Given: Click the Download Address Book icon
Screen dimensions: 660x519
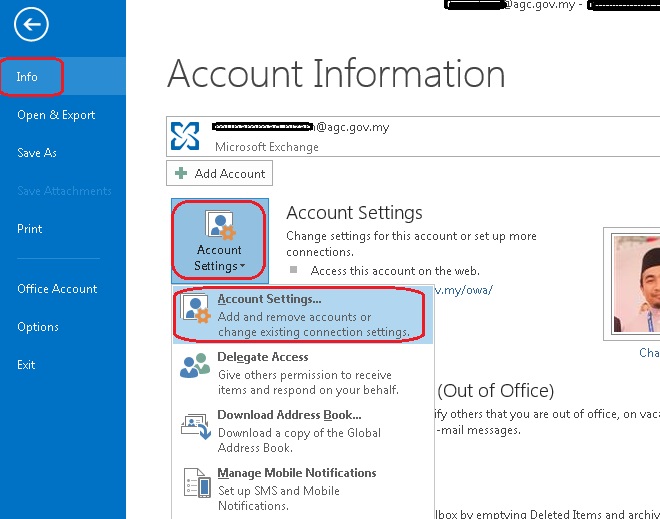Looking at the screenshot, I should pos(196,426).
